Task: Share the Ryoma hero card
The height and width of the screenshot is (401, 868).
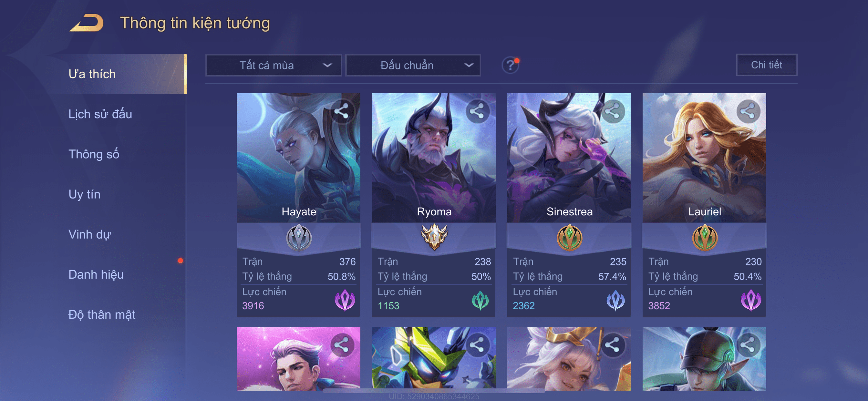Action: 477,111
